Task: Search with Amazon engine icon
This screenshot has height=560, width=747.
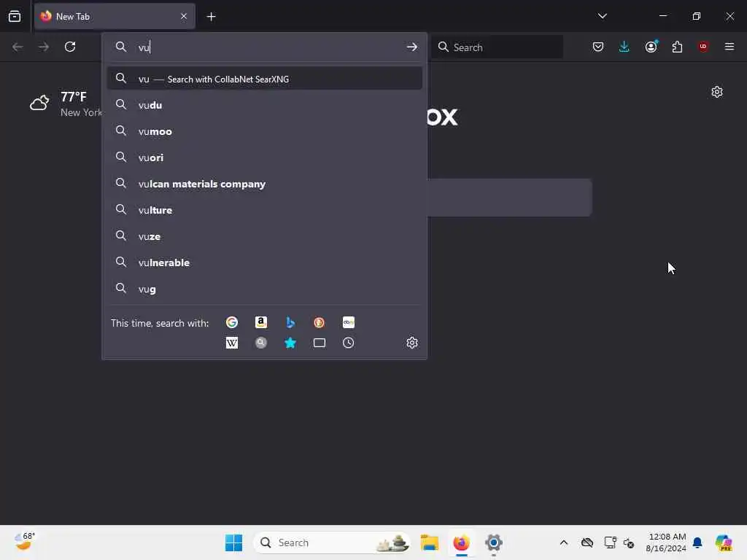Action: (x=261, y=322)
